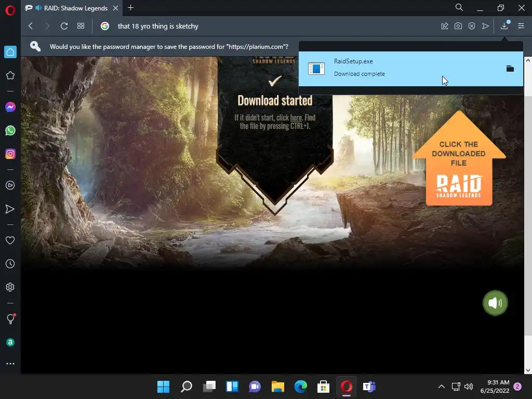Open the Easy Setup sliders menu

(521, 26)
